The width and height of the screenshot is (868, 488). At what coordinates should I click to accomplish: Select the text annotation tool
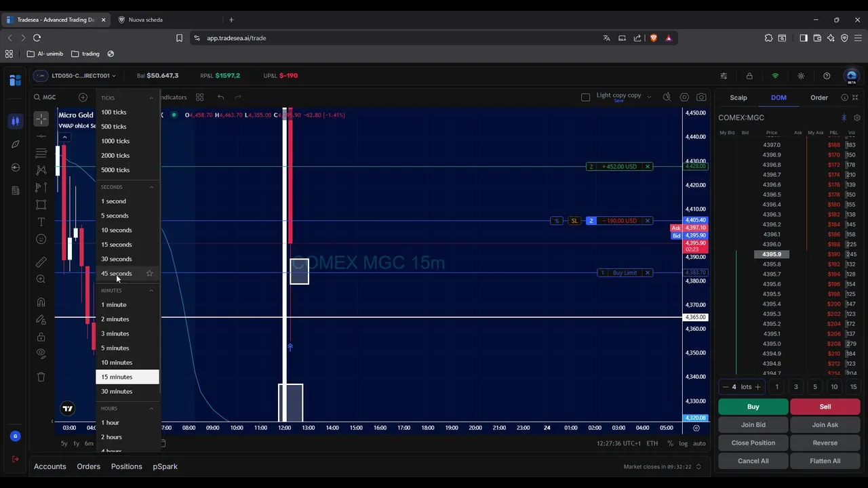pos(41,222)
